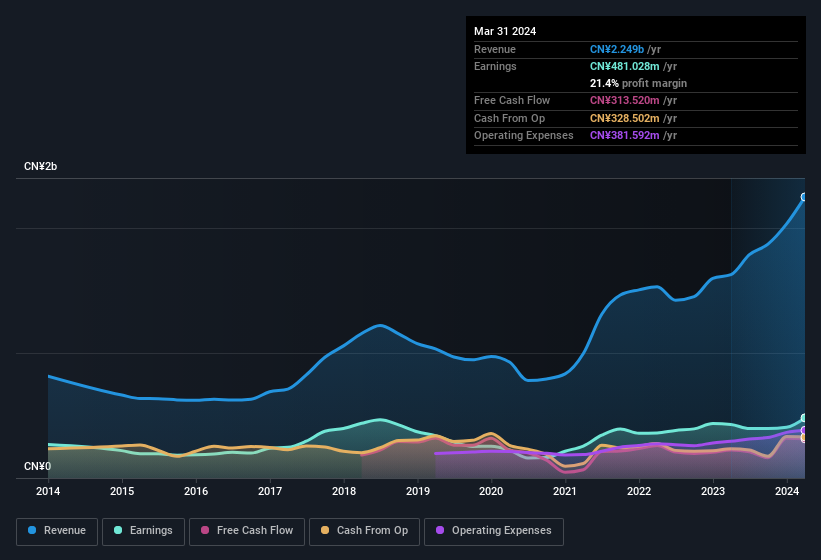Click the CN¥328.502m cash from op value
The image size is (821, 560).
(625, 118)
